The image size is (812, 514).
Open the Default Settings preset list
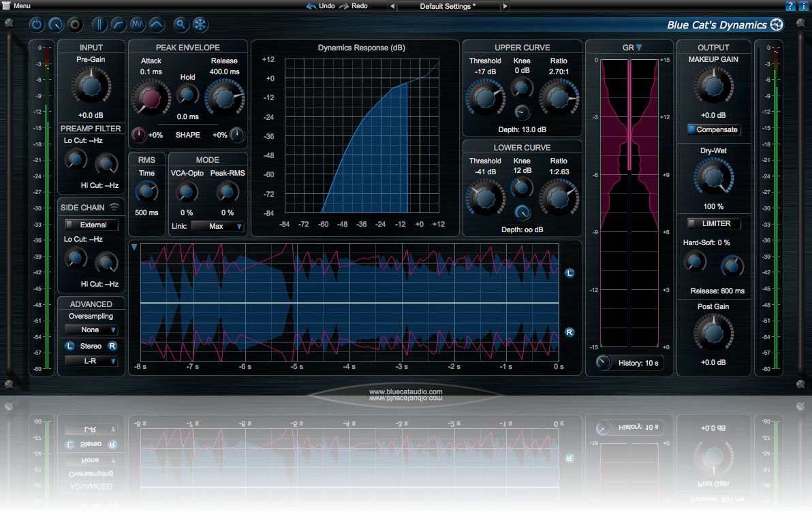[x=448, y=6]
